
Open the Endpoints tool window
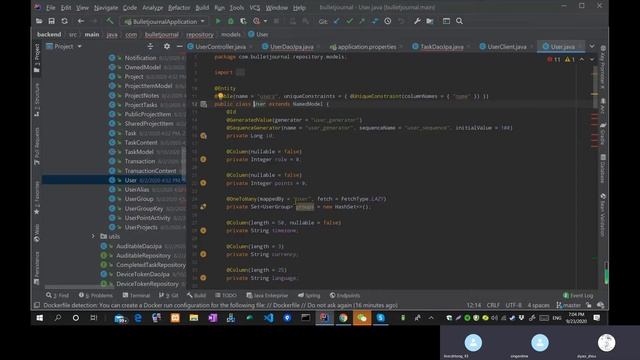click(345, 295)
